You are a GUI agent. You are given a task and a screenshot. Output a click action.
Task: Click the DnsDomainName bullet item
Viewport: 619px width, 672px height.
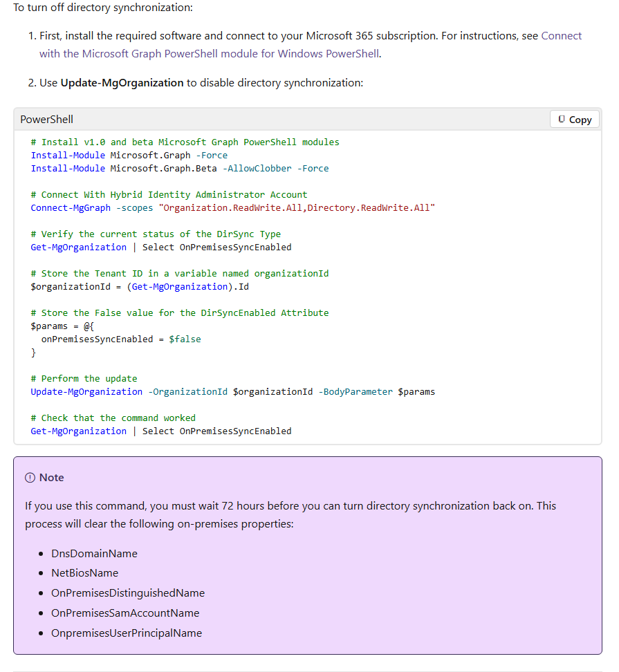pyautogui.click(x=94, y=554)
